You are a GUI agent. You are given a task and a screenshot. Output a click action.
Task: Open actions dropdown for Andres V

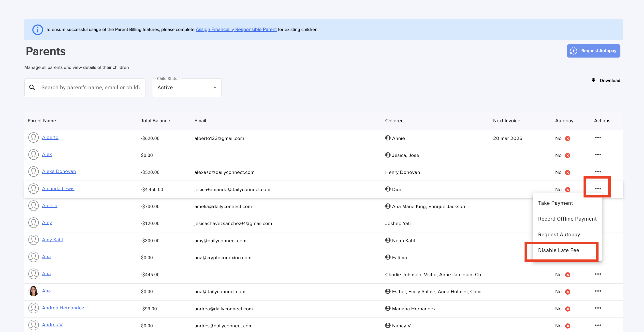click(598, 325)
